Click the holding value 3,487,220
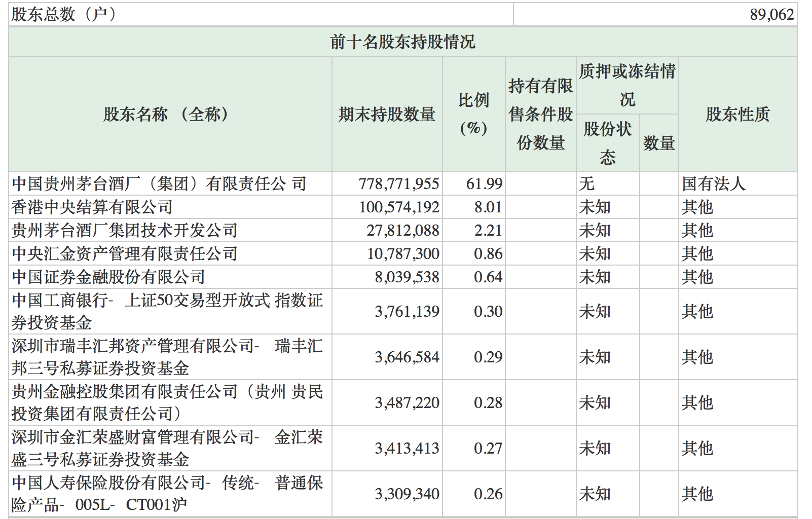 (x=407, y=402)
